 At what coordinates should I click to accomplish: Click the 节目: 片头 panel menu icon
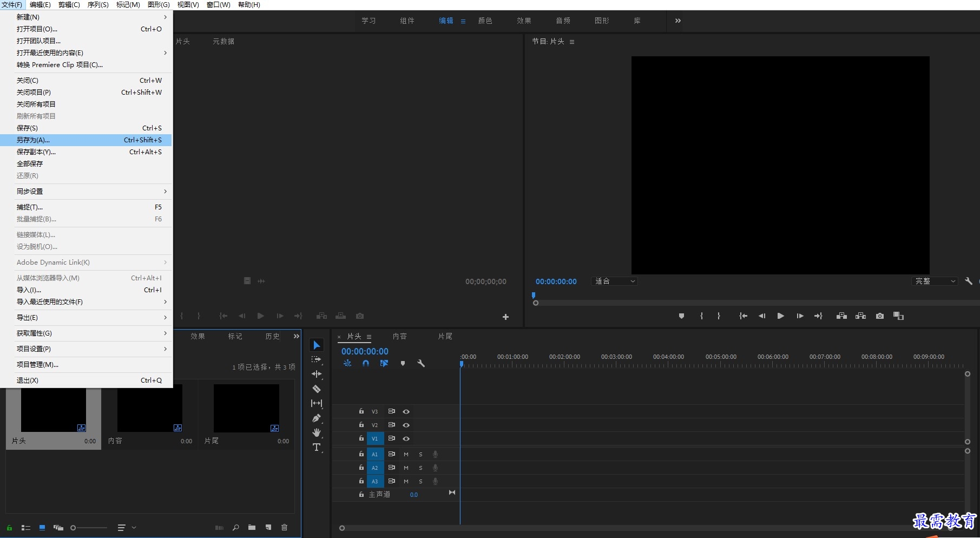pyautogui.click(x=572, y=42)
